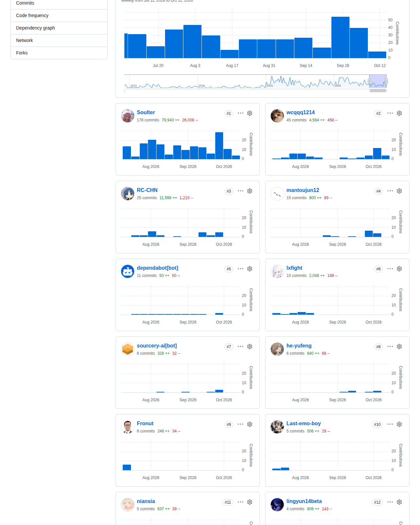Screen dimensions: 420x525
Task: Open settings gear on wcqqq1214 card
Action: (x=399, y=113)
